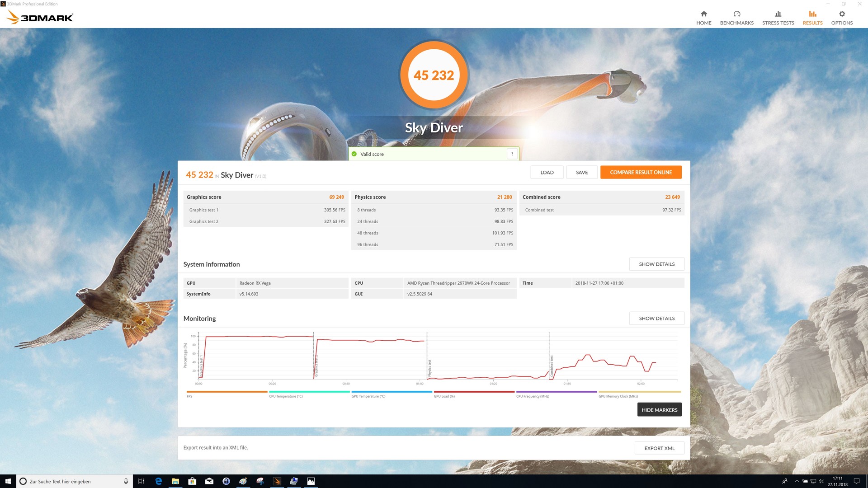Viewport: 868px width, 488px height.
Task: Click the Graphics test 1 chart marker
Action: pos(201,366)
